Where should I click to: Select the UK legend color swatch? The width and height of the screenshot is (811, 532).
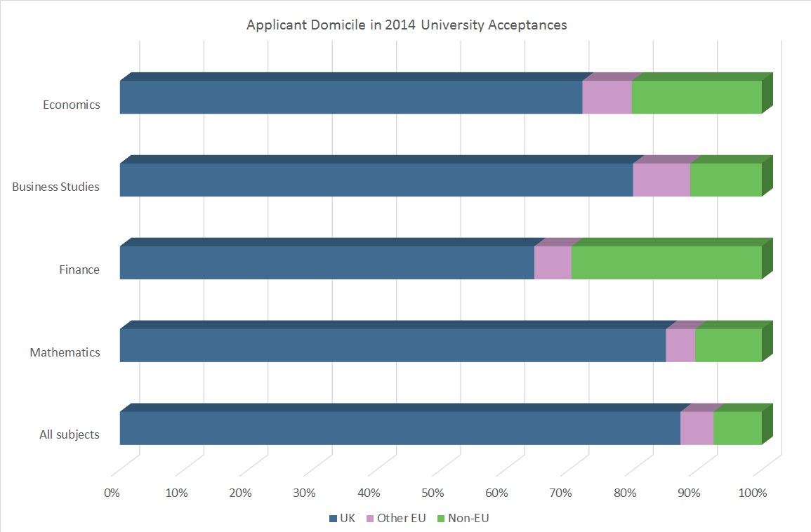[x=333, y=519]
